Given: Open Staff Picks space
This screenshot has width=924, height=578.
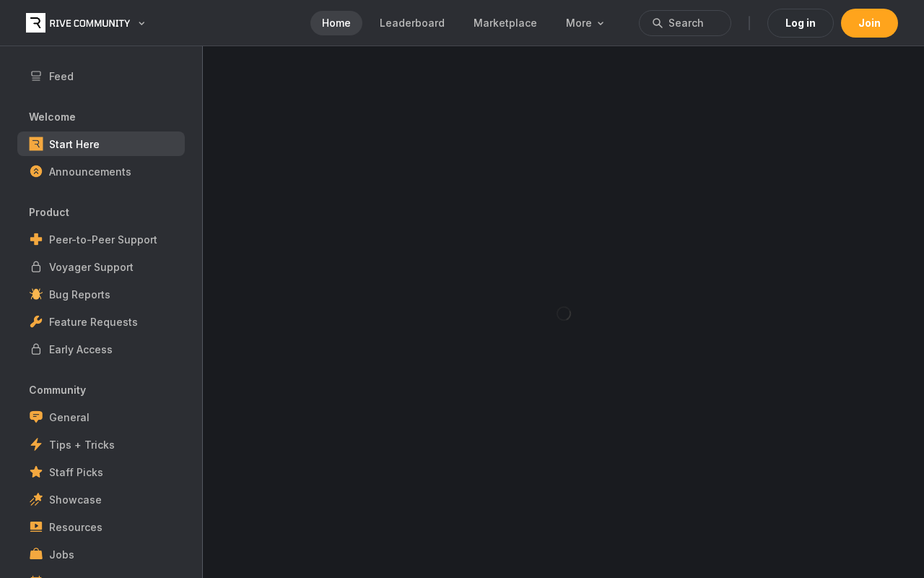Looking at the screenshot, I should [x=101, y=472].
